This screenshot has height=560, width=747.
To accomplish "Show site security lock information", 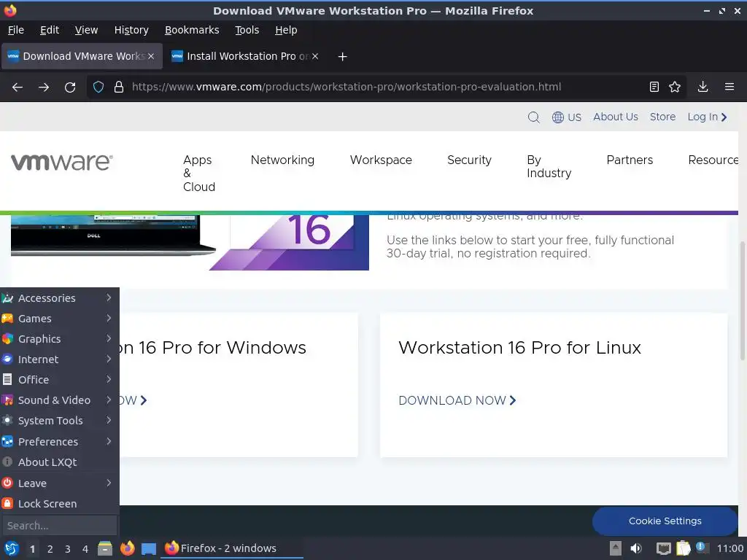I will pyautogui.click(x=119, y=87).
